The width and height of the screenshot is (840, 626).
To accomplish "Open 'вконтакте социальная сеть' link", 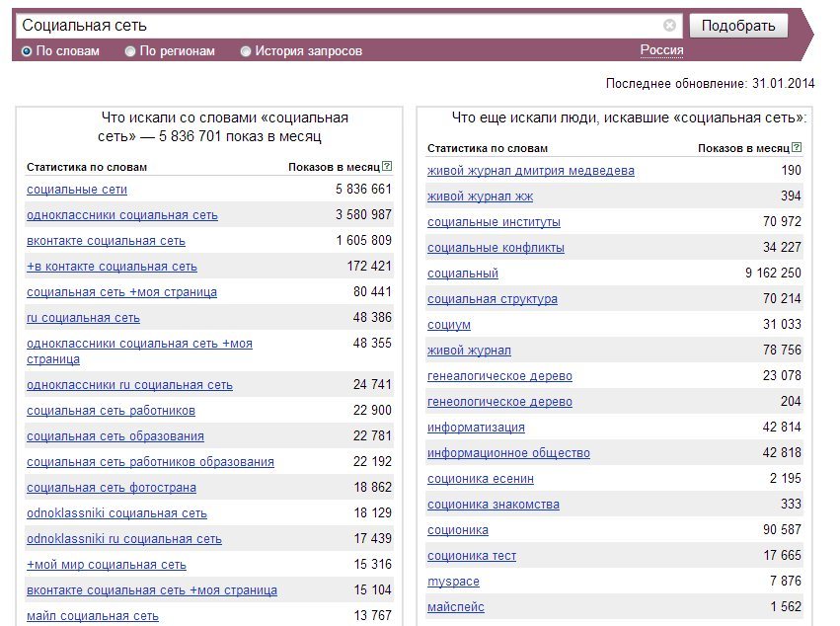I will point(106,241).
